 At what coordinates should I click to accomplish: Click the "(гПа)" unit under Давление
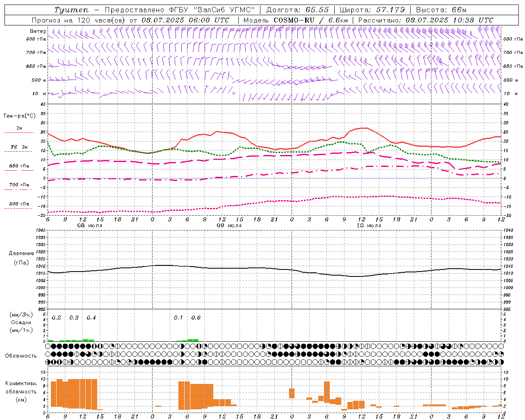tap(21, 262)
